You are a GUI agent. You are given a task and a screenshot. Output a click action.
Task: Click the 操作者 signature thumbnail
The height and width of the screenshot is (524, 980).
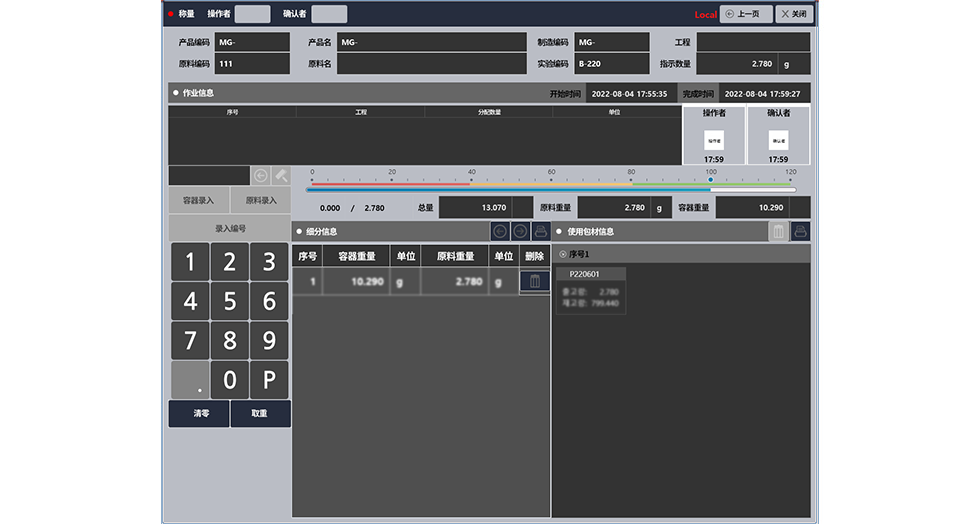point(713,141)
